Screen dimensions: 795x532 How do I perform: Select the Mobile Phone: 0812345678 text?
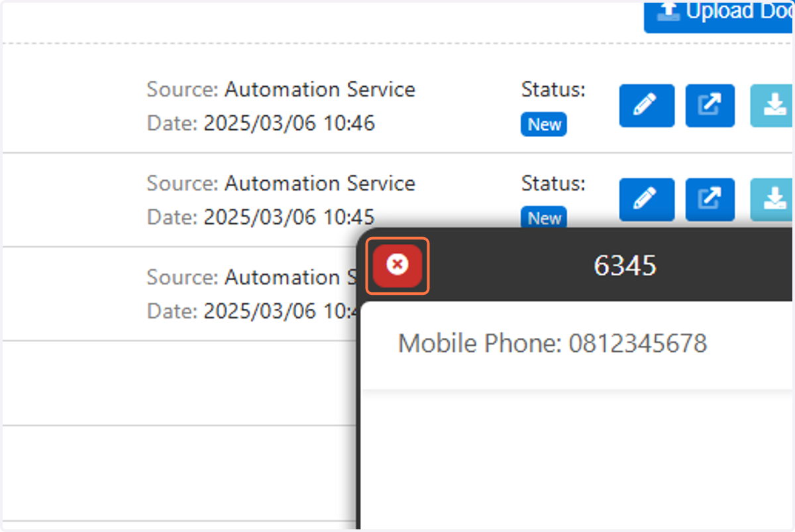553,343
